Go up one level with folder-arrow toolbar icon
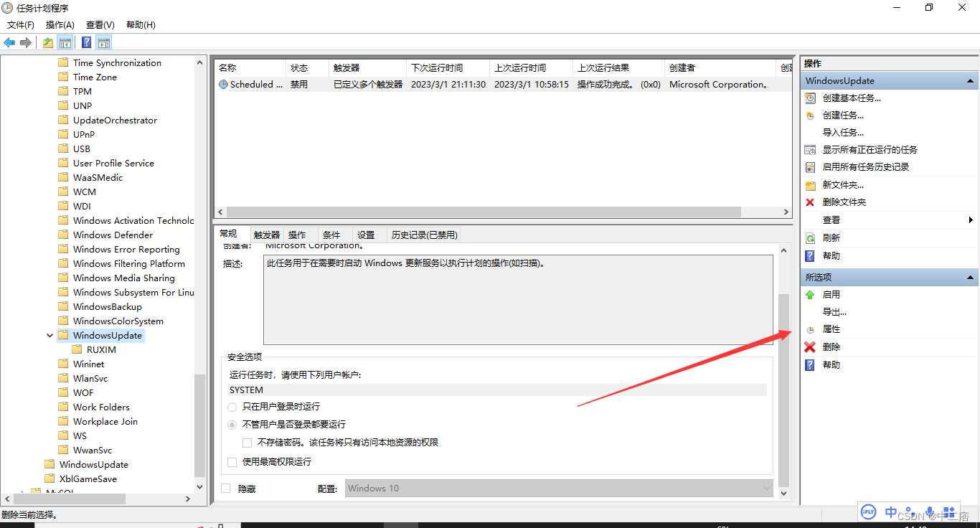Screen dimensions: 980x528 (x=47, y=42)
